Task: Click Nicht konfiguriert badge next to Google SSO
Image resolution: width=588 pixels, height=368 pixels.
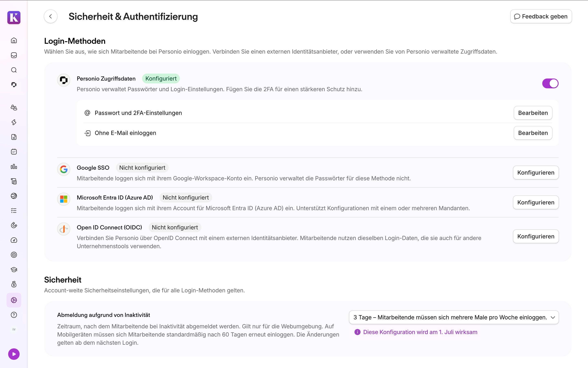Action: pyautogui.click(x=142, y=168)
